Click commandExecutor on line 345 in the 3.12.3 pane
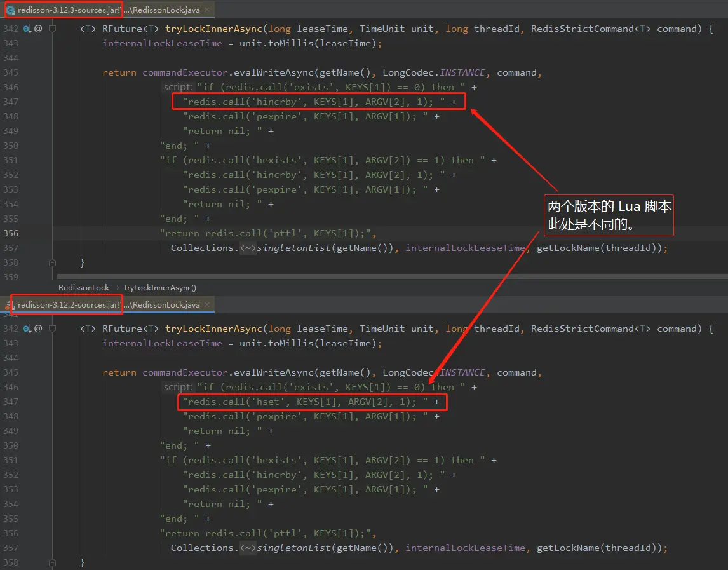This screenshot has height=570, width=728. pos(185,72)
